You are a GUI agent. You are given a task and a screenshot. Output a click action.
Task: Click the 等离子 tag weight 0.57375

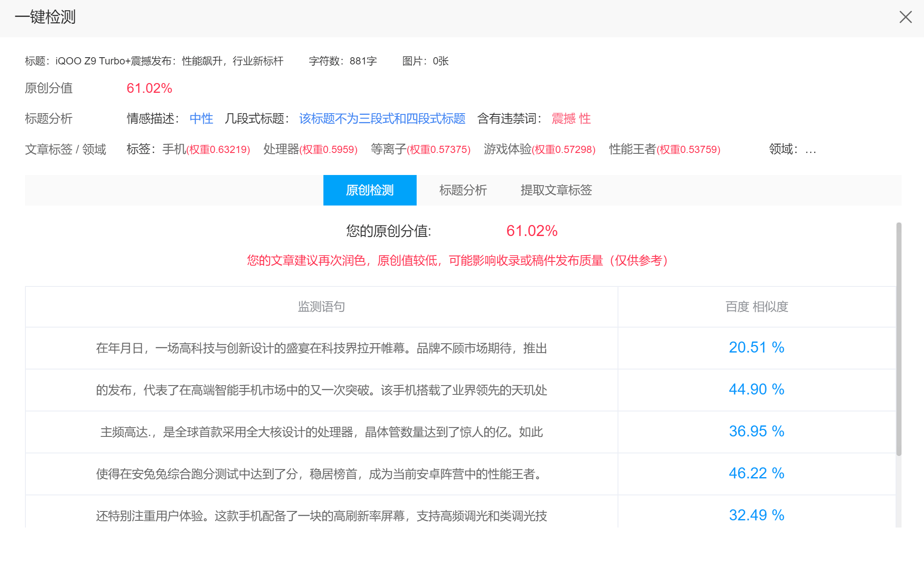[x=420, y=150]
